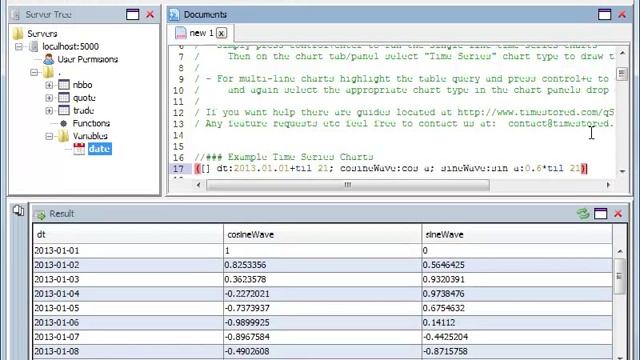Screen dimensions: 640x360
Task: Click the editor scroll down arrow
Action: coord(622,171)
